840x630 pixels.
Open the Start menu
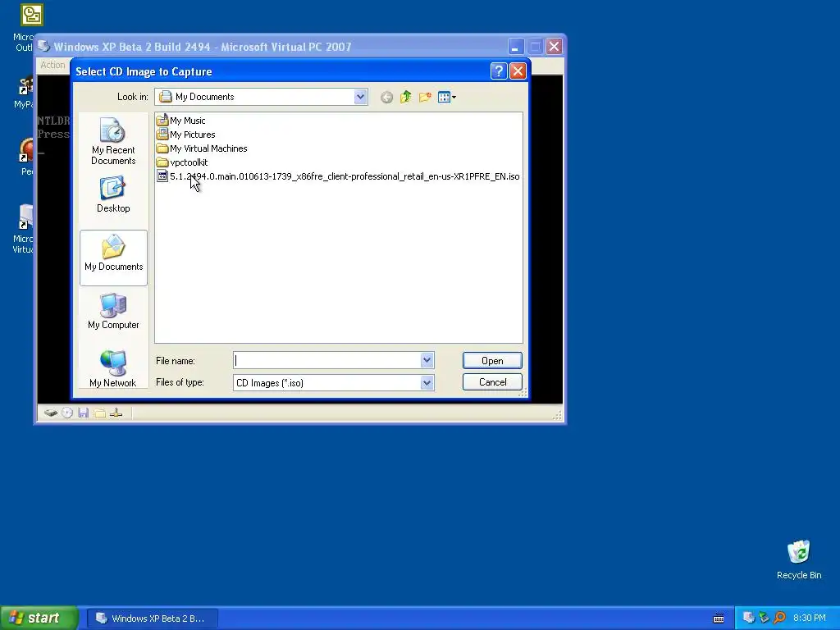tap(39, 618)
